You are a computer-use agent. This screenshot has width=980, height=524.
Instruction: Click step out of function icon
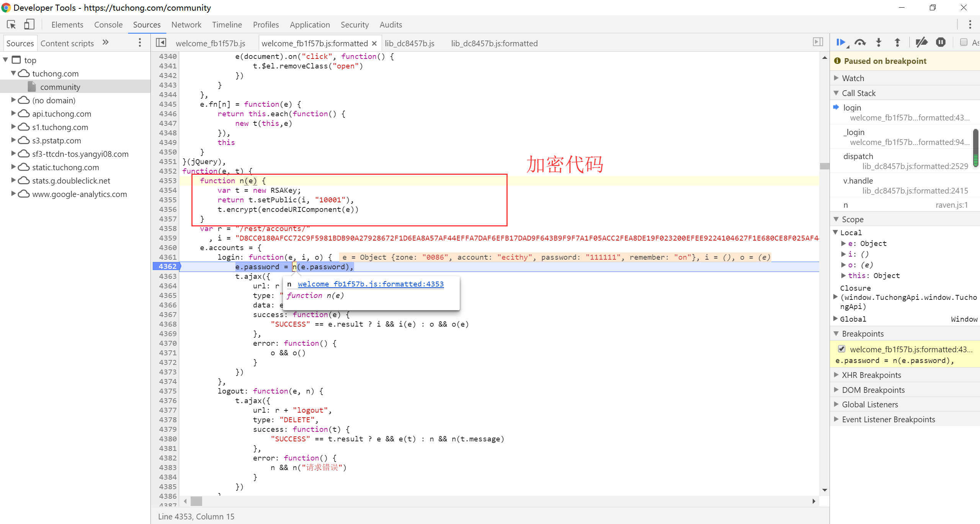click(x=897, y=42)
